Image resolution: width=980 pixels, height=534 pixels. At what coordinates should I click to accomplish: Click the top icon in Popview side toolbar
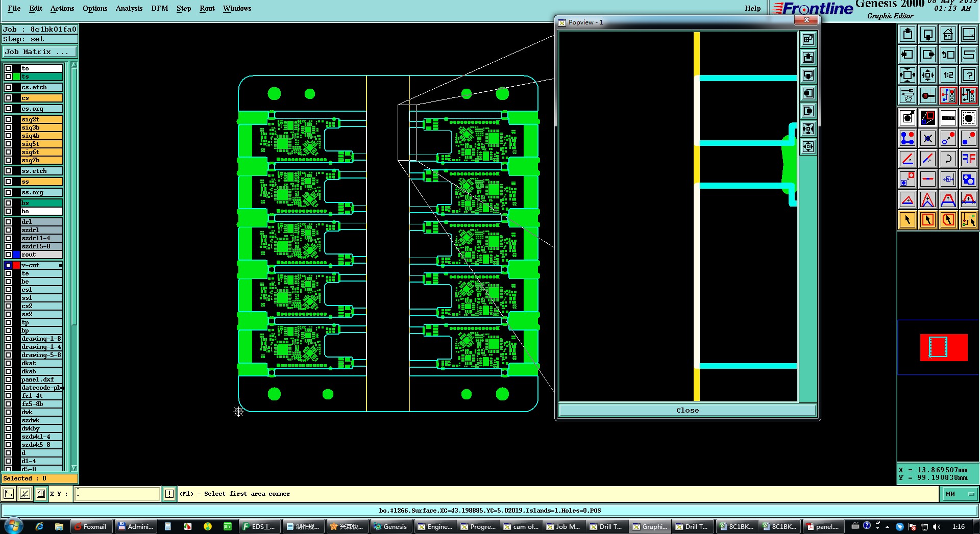click(808, 39)
